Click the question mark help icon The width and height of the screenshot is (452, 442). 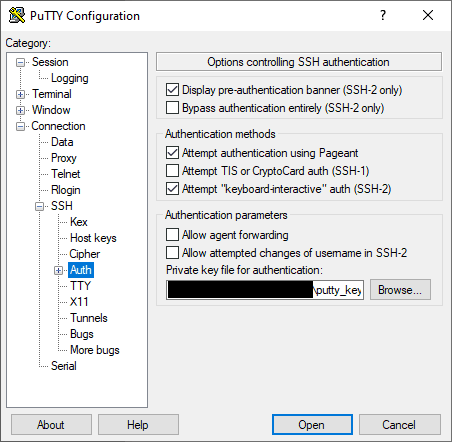[x=383, y=15]
